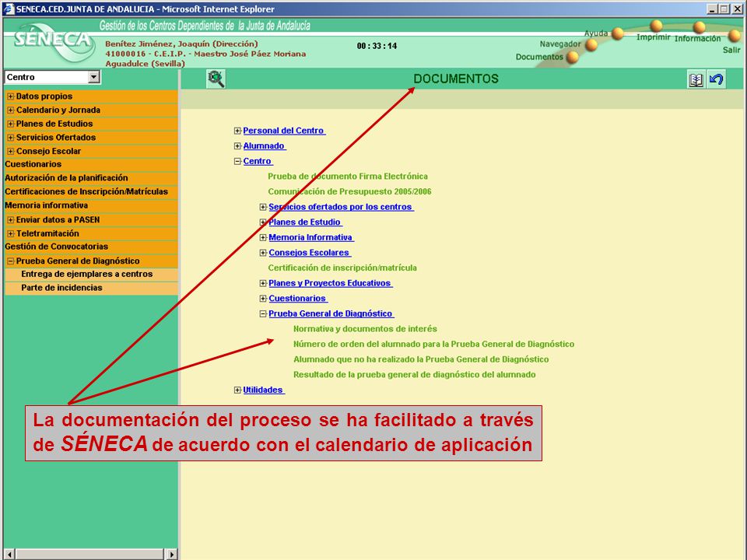This screenshot has width=747, height=560.
Task: Click sidebar scrollbar right arrow
Action: [172, 555]
